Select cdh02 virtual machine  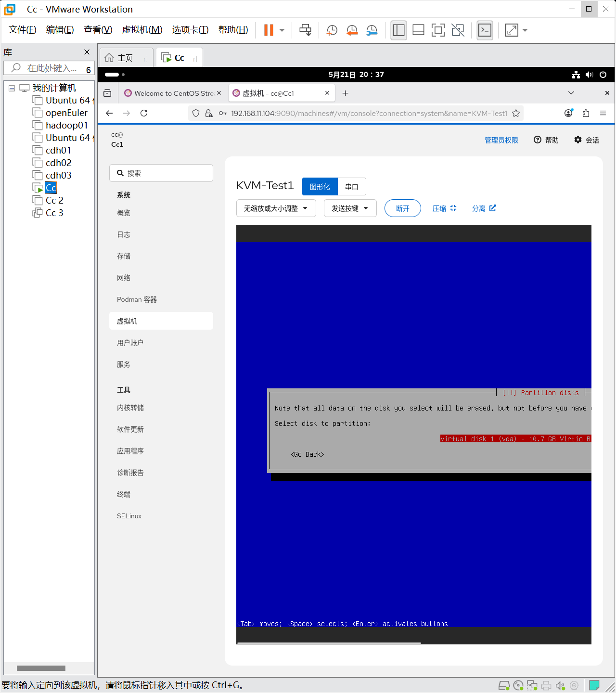click(x=58, y=163)
